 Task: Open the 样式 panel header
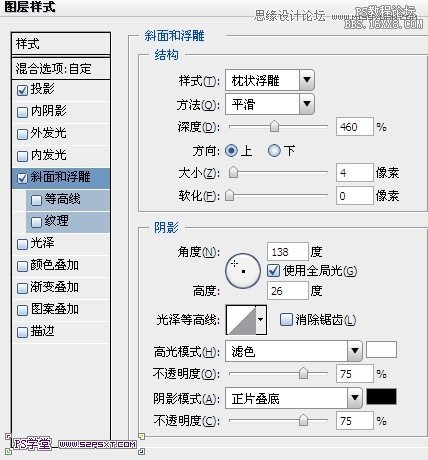(61, 43)
